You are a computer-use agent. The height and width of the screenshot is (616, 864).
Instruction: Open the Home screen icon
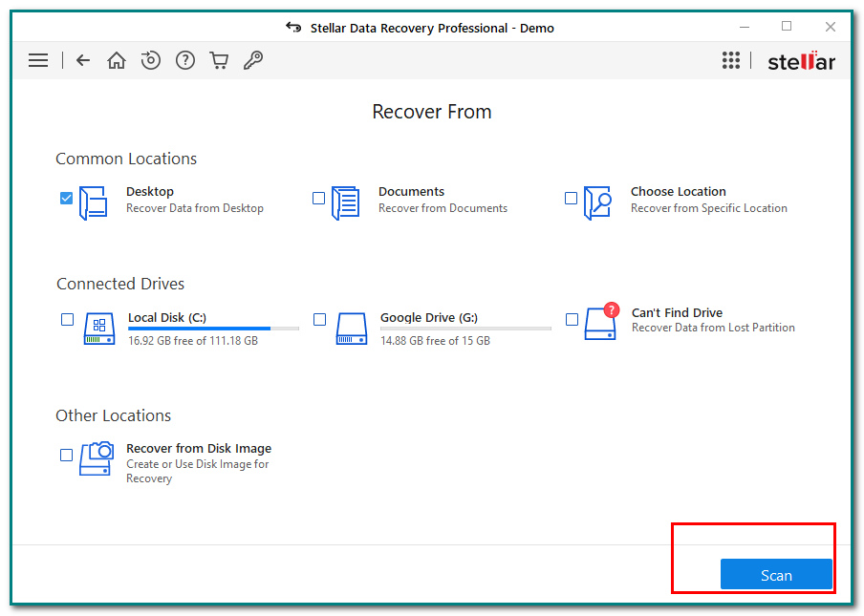click(117, 60)
